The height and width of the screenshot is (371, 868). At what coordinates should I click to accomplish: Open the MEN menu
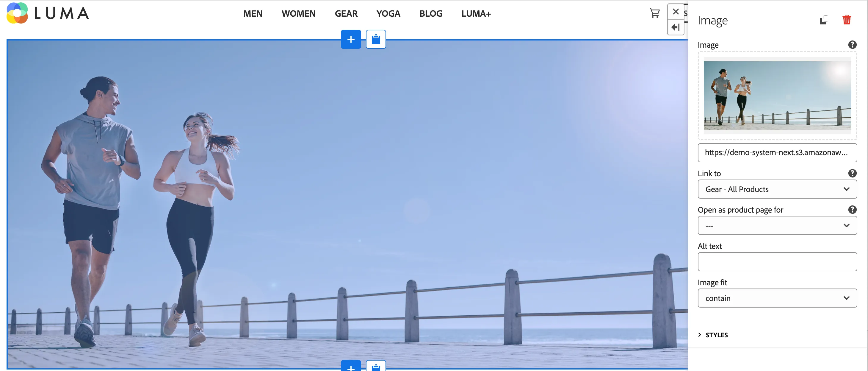point(253,13)
